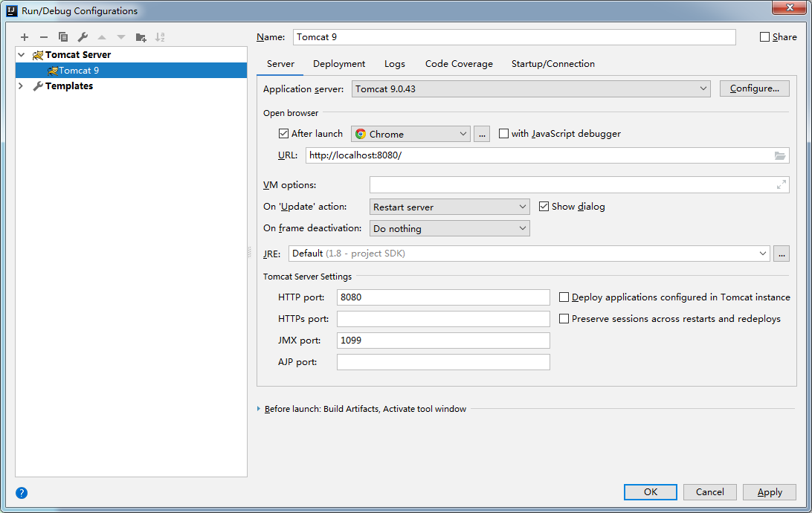812x513 pixels.
Task: Open the Application server dropdown
Action: pos(531,88)
